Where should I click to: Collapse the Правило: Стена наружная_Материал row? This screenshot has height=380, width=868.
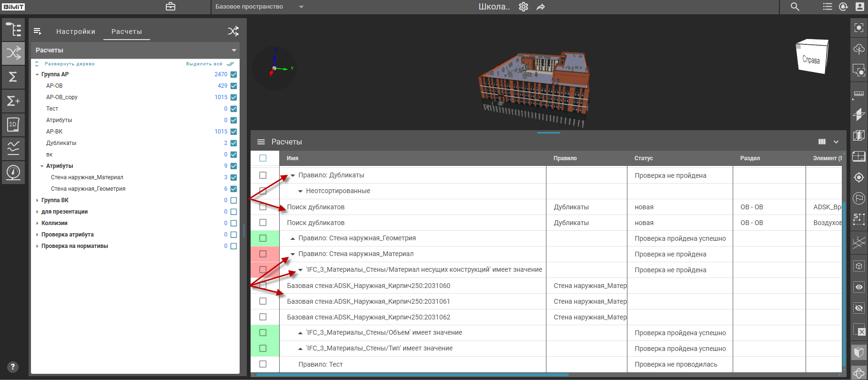coord(293,254)
